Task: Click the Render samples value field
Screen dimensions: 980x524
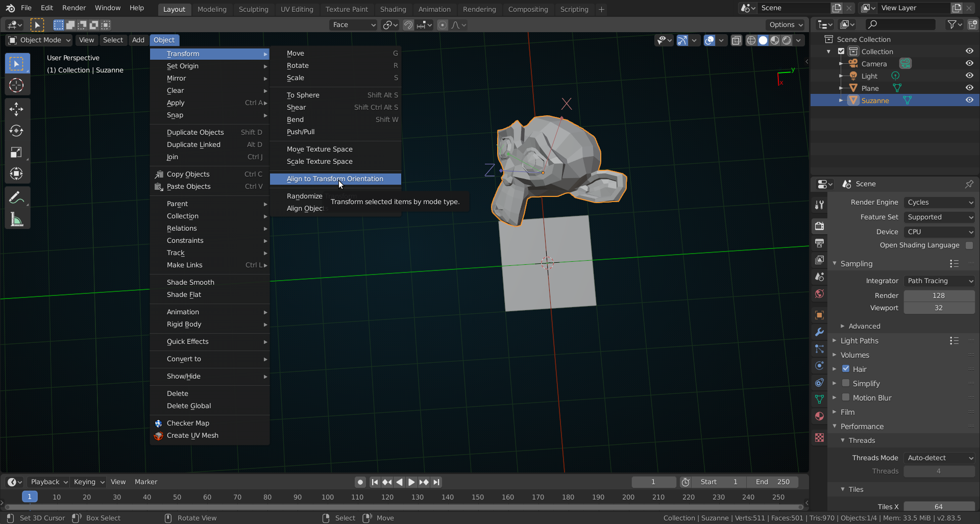Action: click(939, 295)
